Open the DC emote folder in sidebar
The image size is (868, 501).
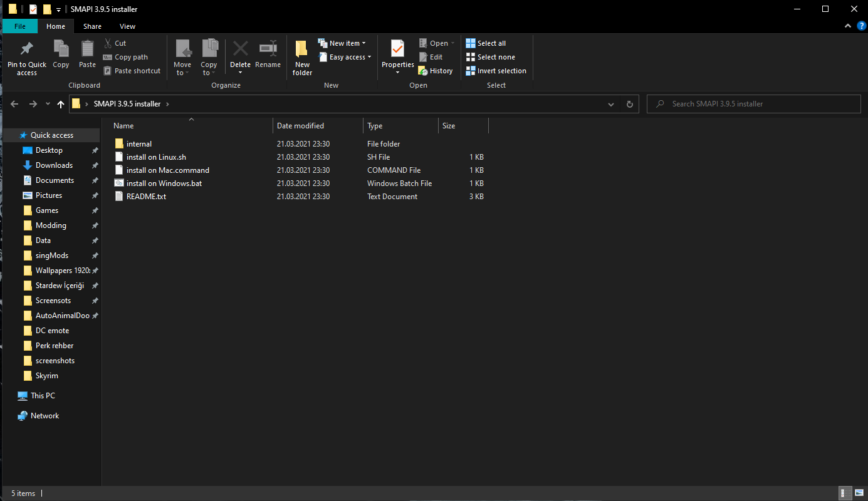53,331
